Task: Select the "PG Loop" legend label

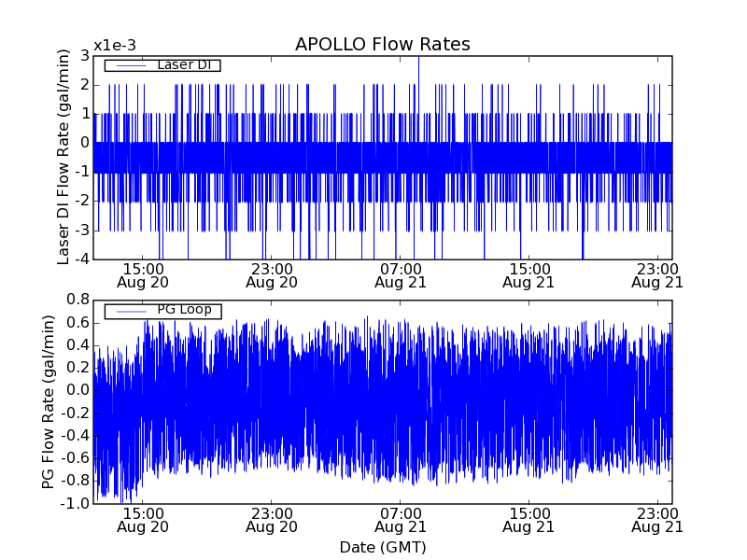Action: [x=183, y=310]
